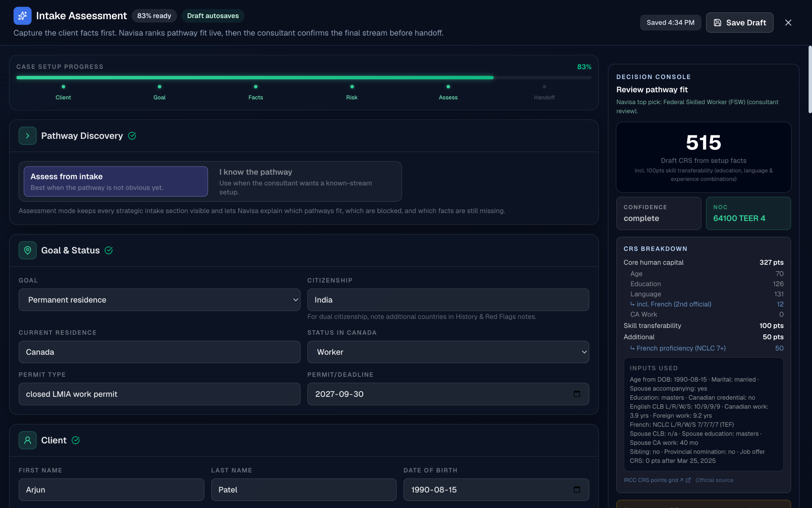812x508 pixels.
Task: Click the 515 draft CRS score
Action: pos(703,143)
